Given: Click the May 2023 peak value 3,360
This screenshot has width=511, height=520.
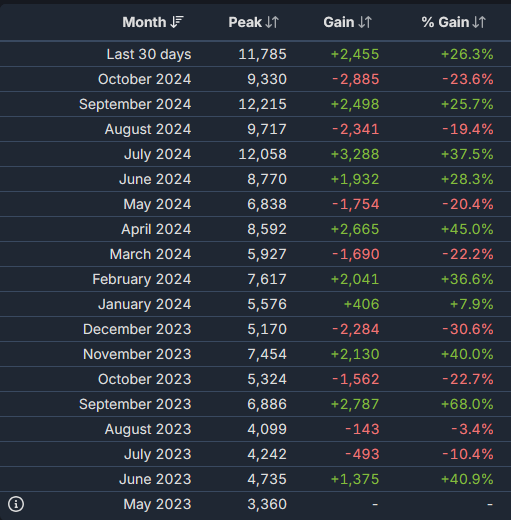Looking at the screenshot, I should [x=267, y=504].
